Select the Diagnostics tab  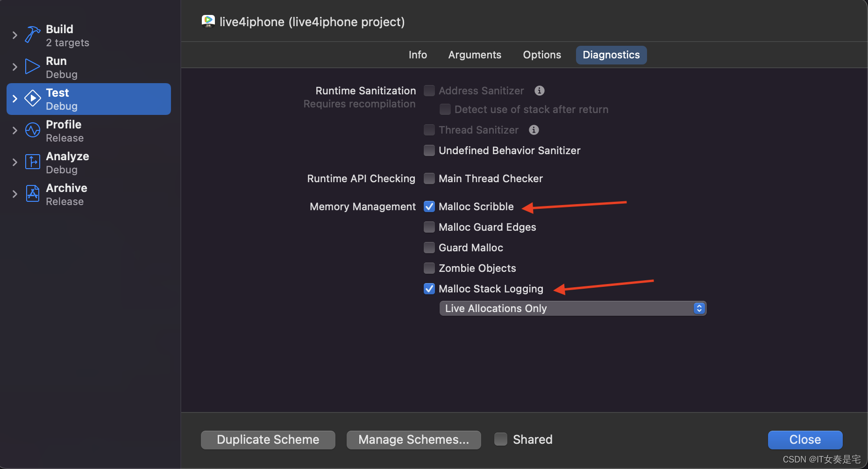(x=611, y=55)
